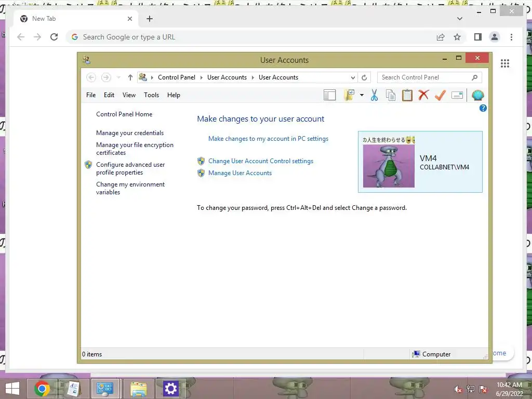Open the Edit menu
Image resolution: width=532 pixels, height=399 pixels.
(x=109, y=95)
